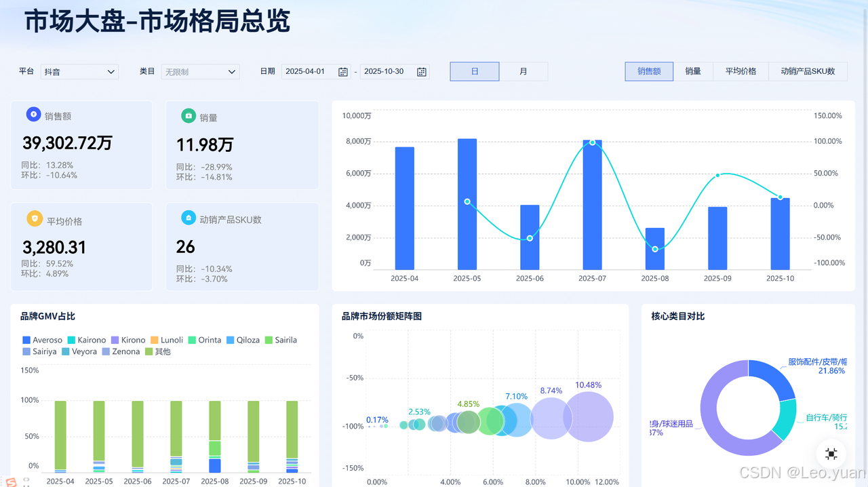Image resolution: width=868 pixels, height=487 pixels.
Task: Click the 7.10% bubble label
Action: coord(516,396)
